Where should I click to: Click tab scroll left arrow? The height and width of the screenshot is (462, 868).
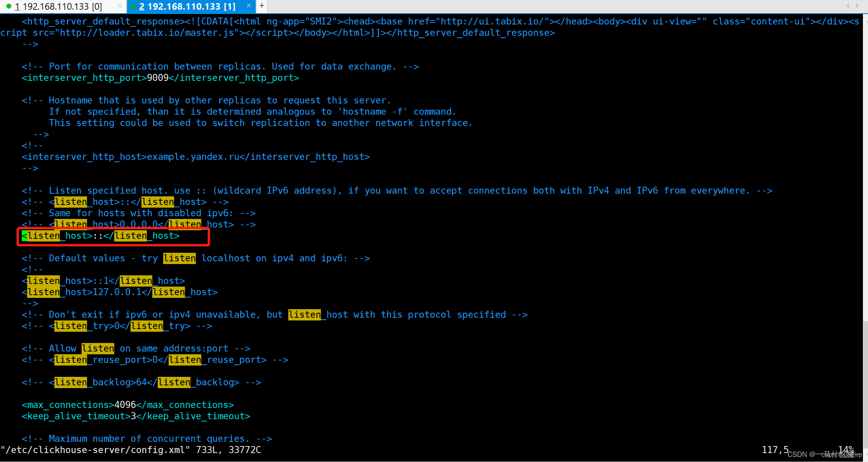[x=848, y=6]
